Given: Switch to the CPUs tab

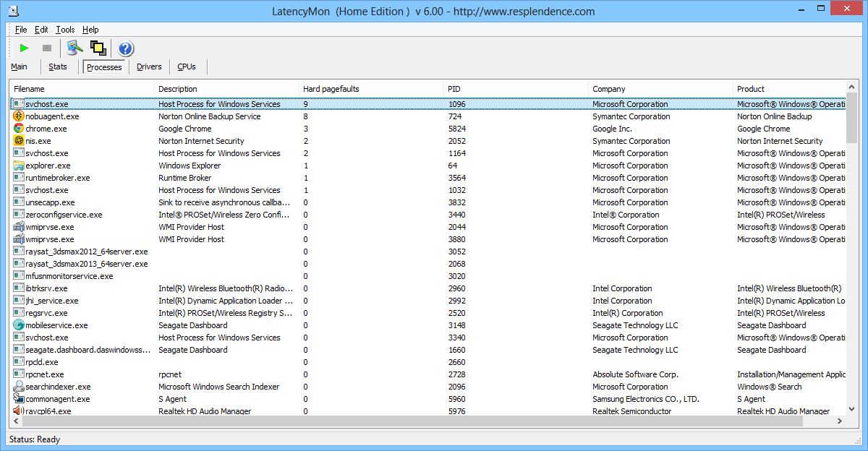Looking at the screenshot, I should point(187,66).
